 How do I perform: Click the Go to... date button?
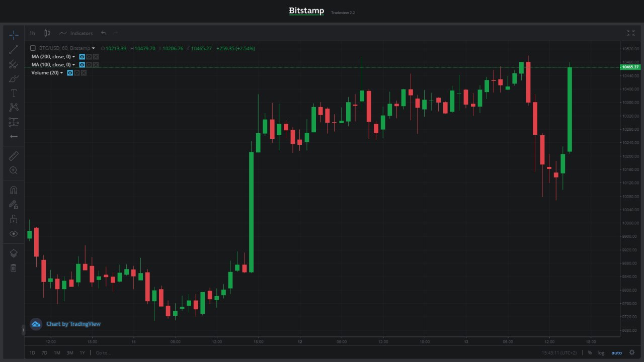click(x=103, y=352)
